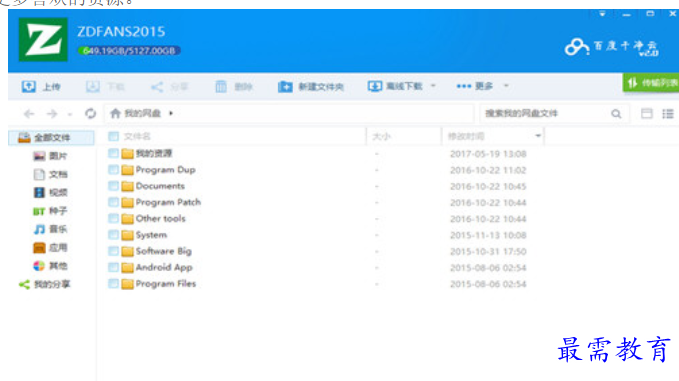Image resolution: width=679 pixels, height=381 pixels.
Task: Click the new folder toolbar icon
Action: pyautogui.click(x=285, y=87)
